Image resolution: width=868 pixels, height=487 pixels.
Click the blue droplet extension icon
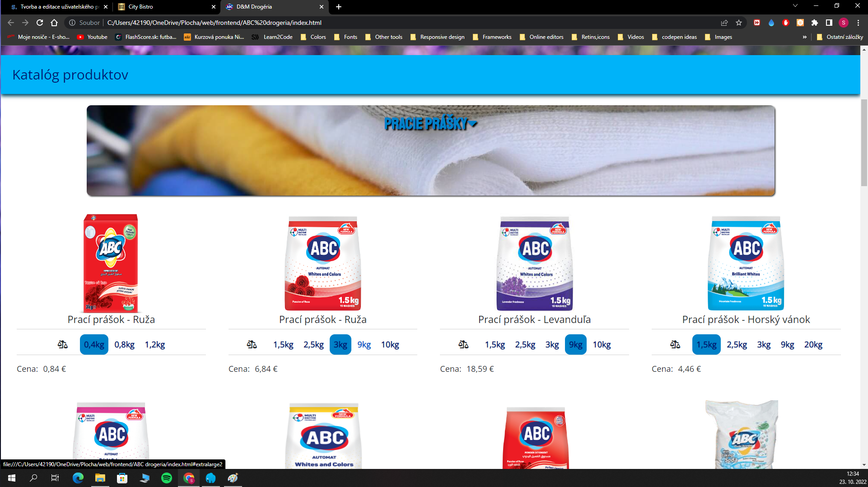click(x=771, y=23)
